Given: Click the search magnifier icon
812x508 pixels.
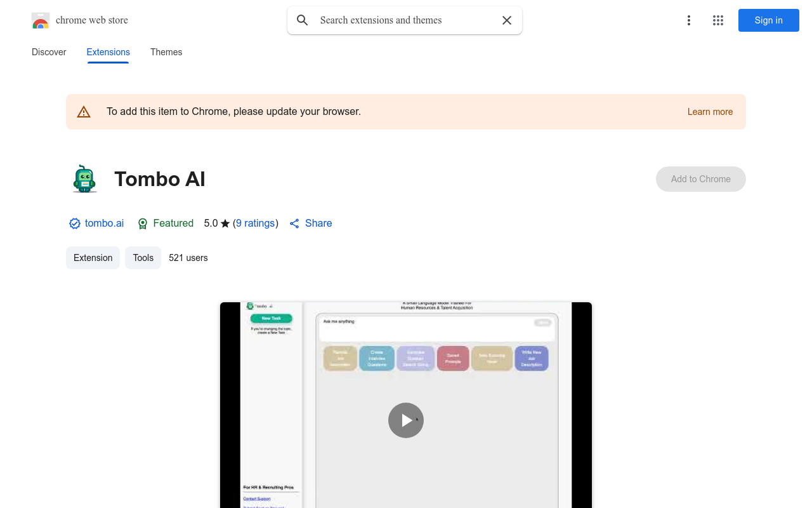Looking at the screenshot, I should [x=303, y=20].
